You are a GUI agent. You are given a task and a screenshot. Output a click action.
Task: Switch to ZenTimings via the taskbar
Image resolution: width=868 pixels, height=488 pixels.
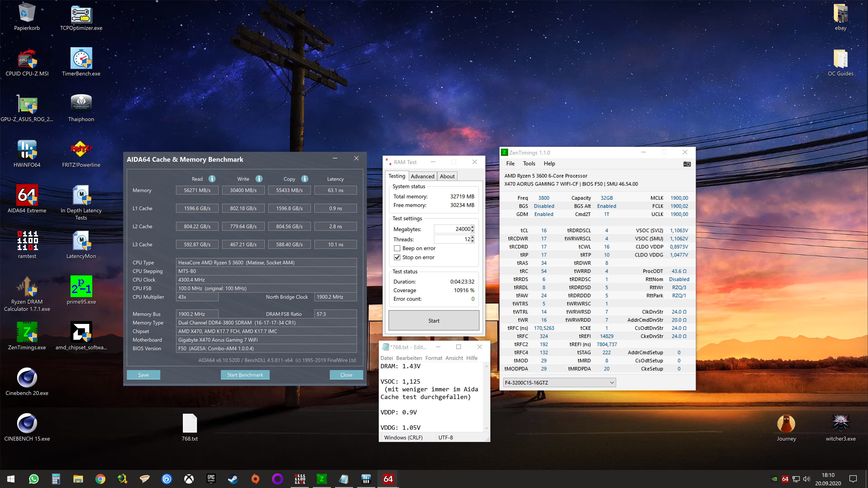click(x=322, y=479)
